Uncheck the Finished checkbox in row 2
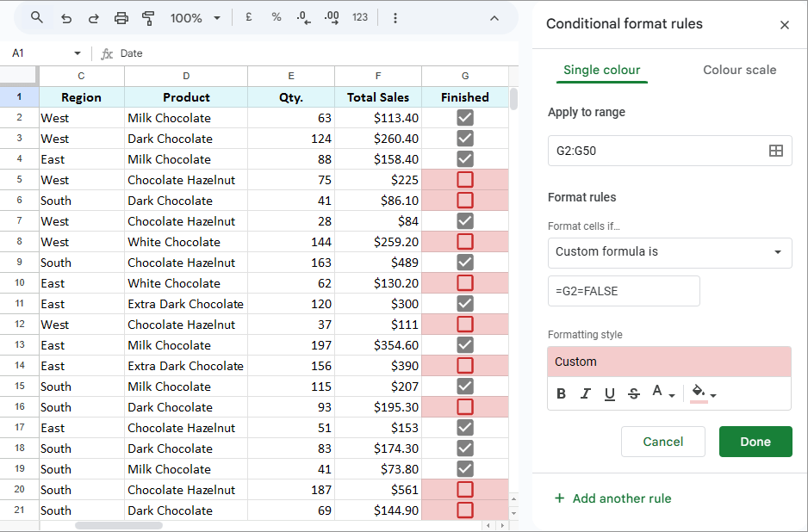 point(464,117)
